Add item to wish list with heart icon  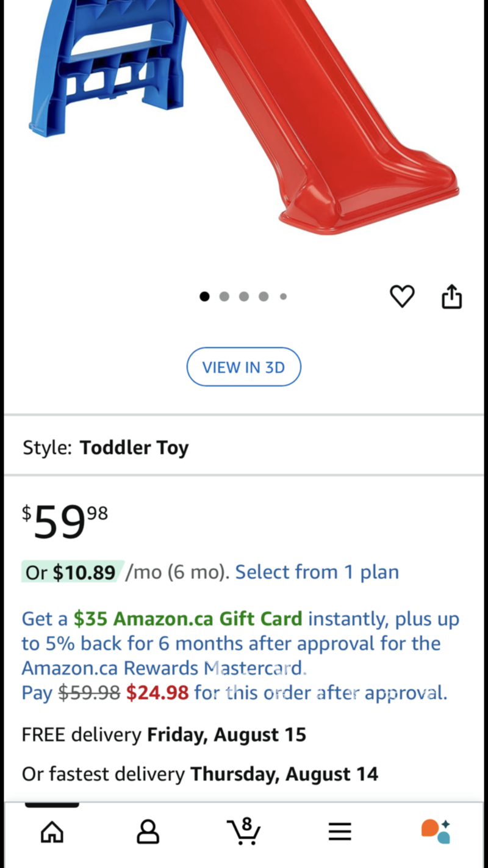(402, 297)
